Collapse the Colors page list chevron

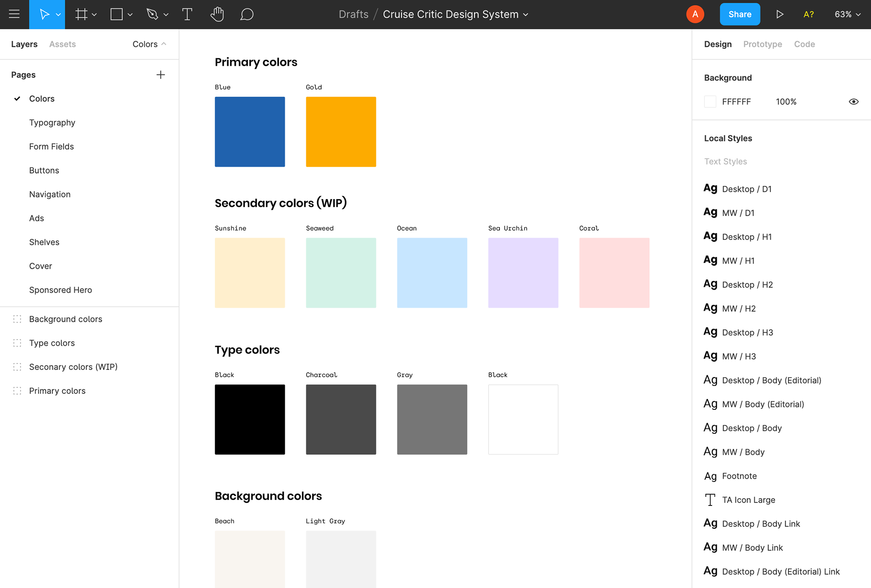[164, 44]
